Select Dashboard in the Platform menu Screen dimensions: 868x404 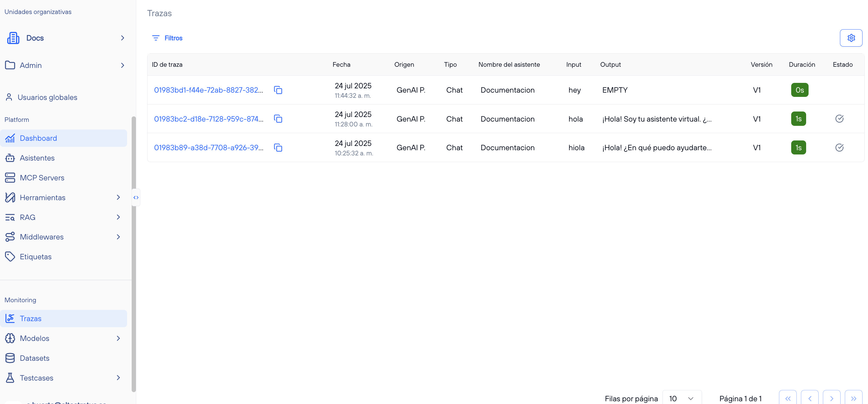click(x=38, y=138)
